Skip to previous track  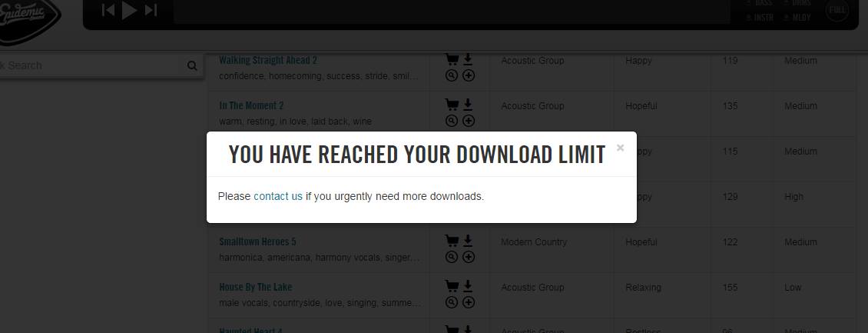pyautogui.click(x=108, y=10)
